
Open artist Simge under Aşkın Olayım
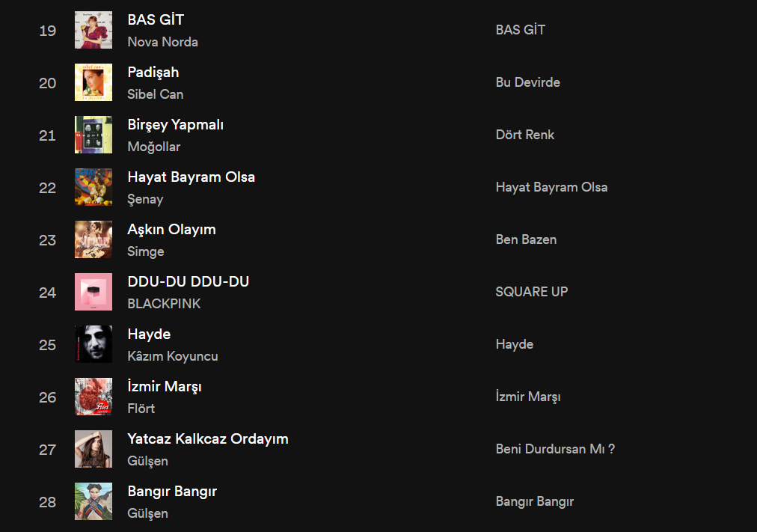(146, 251)
